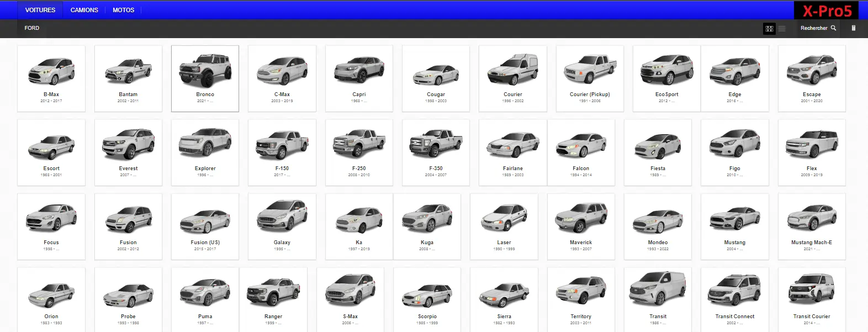
Task: Select the S-Max model card
Action: pyautogui.click(x=350, y=300)
